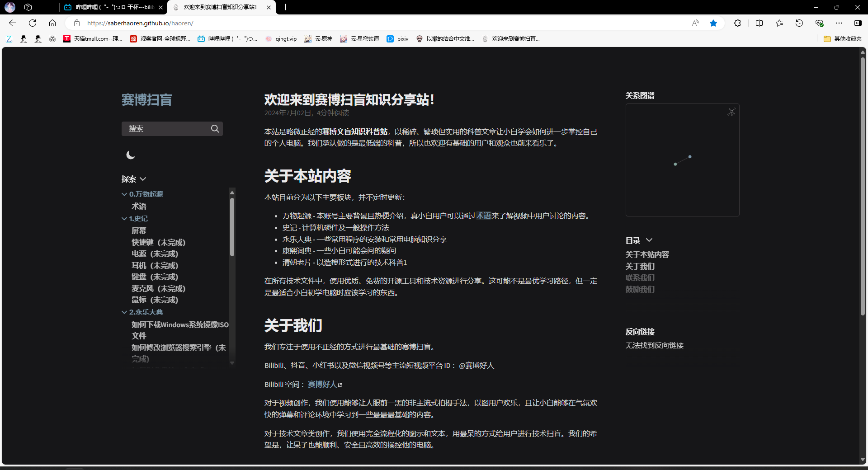Collapse the 目录 table of contents
Viewport: 868px width, 470px height.
tap(649, 240)
